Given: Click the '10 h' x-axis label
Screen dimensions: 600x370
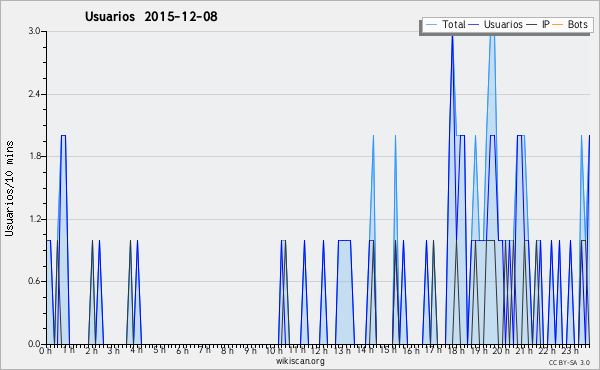Looking at the screenshot, I should (274, 351).
